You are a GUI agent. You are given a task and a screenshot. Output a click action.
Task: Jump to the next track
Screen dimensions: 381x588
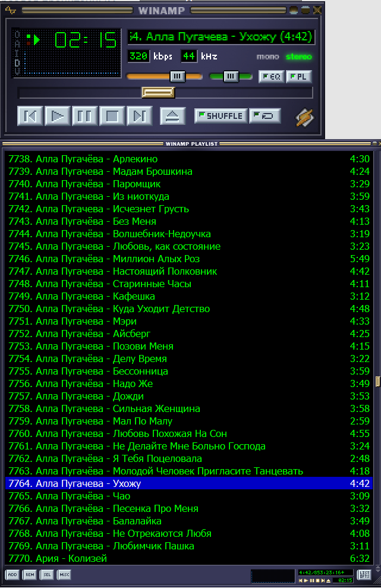(140, 115)
